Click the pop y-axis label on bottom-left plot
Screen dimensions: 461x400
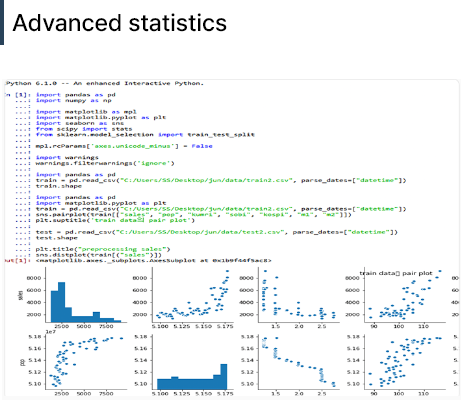22,362
